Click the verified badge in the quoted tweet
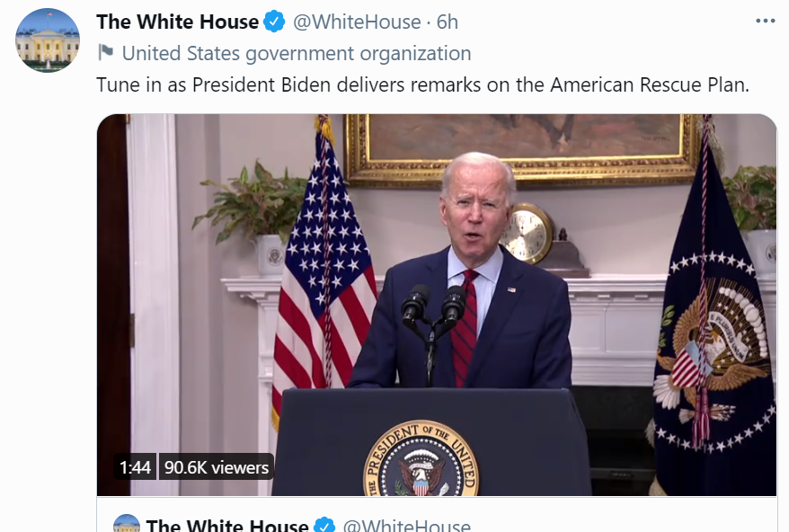 click(x=324, y=525)
